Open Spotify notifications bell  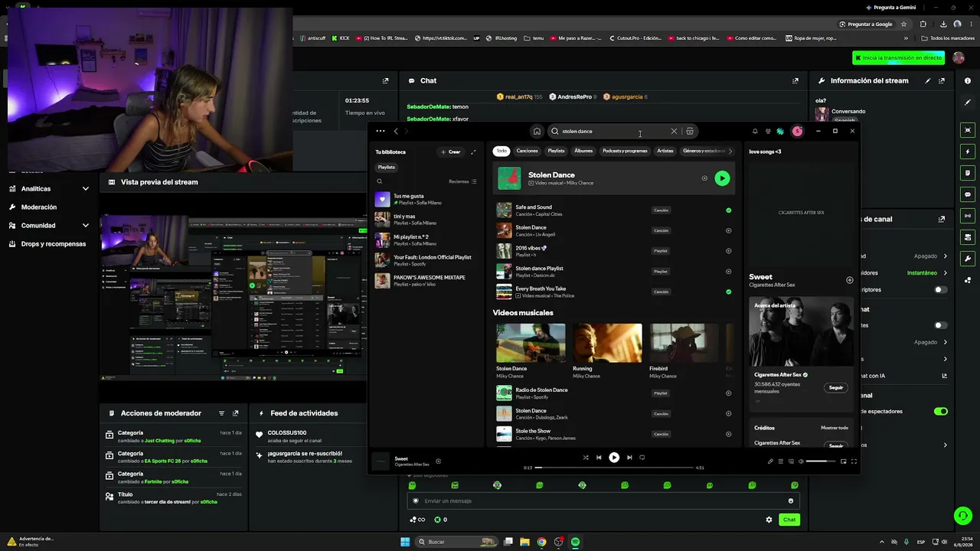click(x=755, y=131)
